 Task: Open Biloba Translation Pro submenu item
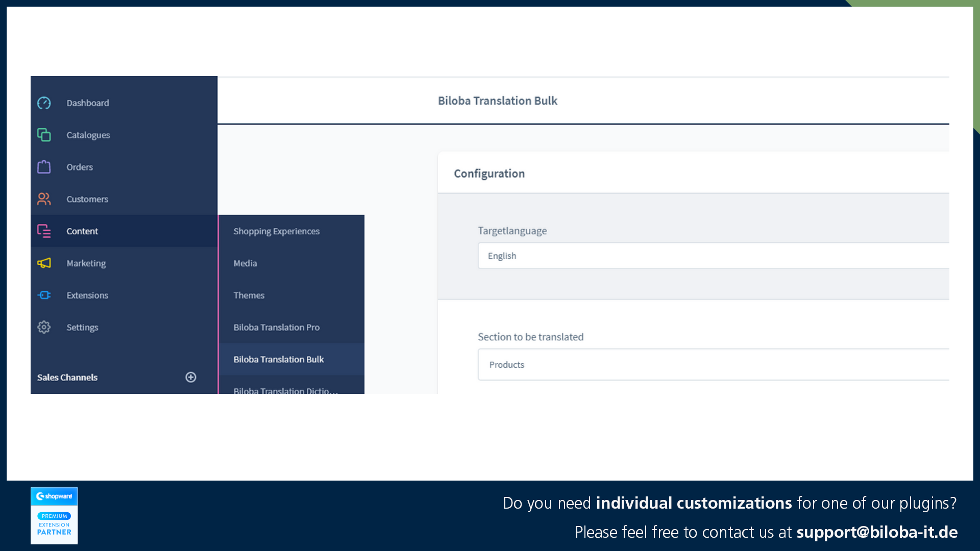tap(291, 327)
